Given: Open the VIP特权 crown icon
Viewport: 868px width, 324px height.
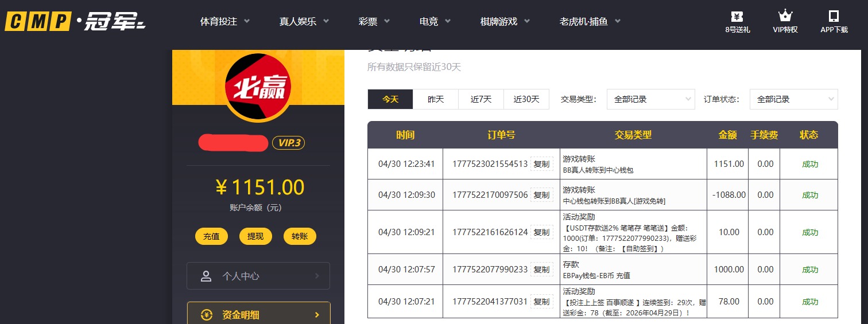Looking at the screenshot, I should (785, 15).
